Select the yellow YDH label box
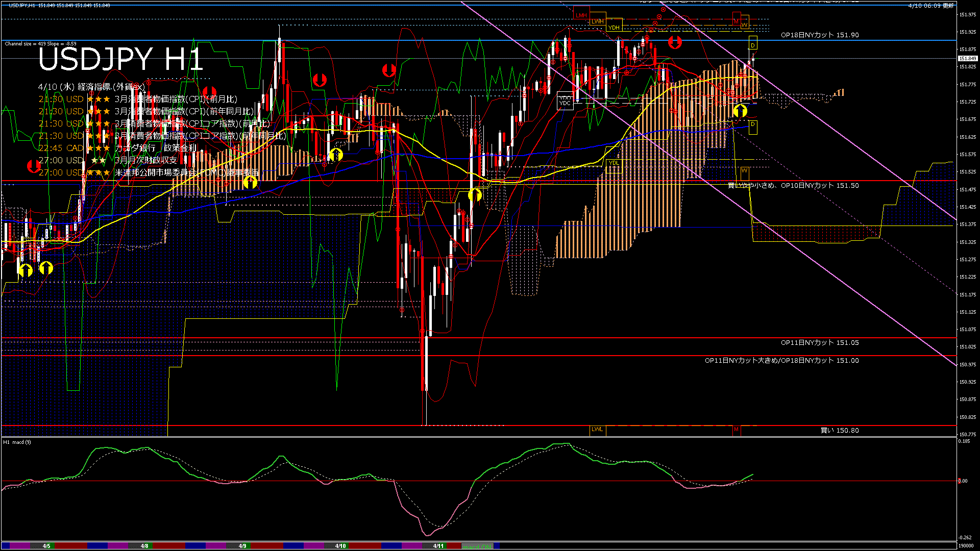The width and height of the screenshot is (980, 551). pos(614,28)
